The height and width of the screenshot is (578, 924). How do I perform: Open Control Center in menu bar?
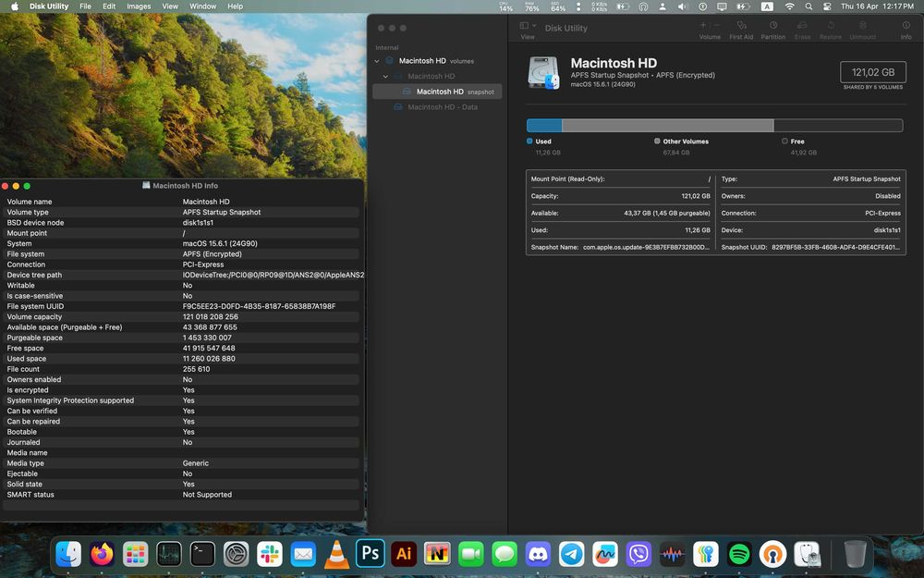[x=827, y=6]
